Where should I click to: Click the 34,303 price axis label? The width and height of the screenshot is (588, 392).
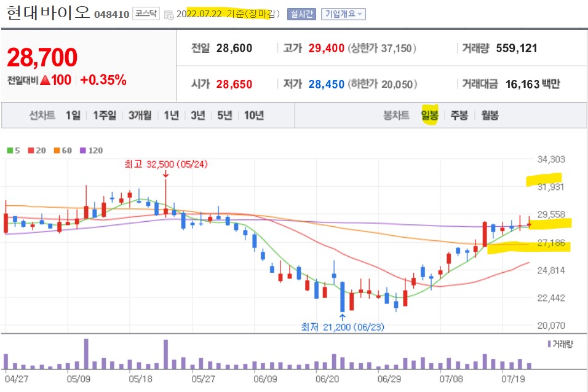click(551, 160)
